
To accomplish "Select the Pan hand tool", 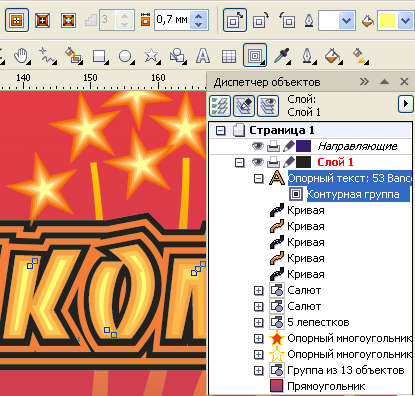I will 22,56.
